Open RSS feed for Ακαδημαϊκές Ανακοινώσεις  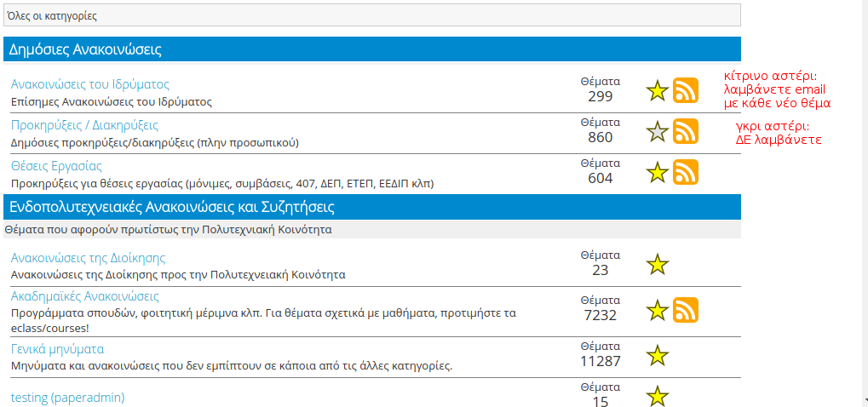(686, 310)
